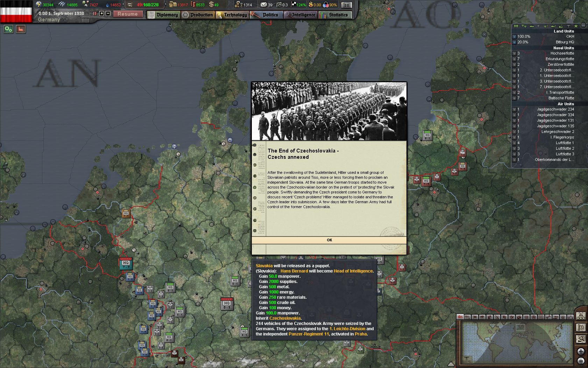The width and height of the screenshot is (588, 368).
Task: Expand the Hochseeflotte fleet entry
Action: tap(514, 53)
